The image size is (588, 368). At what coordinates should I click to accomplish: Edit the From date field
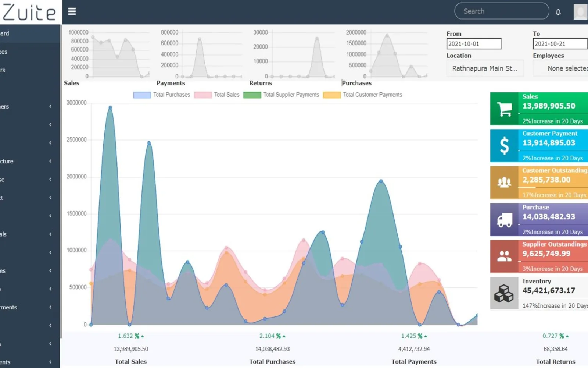click(x=474, y=44)
